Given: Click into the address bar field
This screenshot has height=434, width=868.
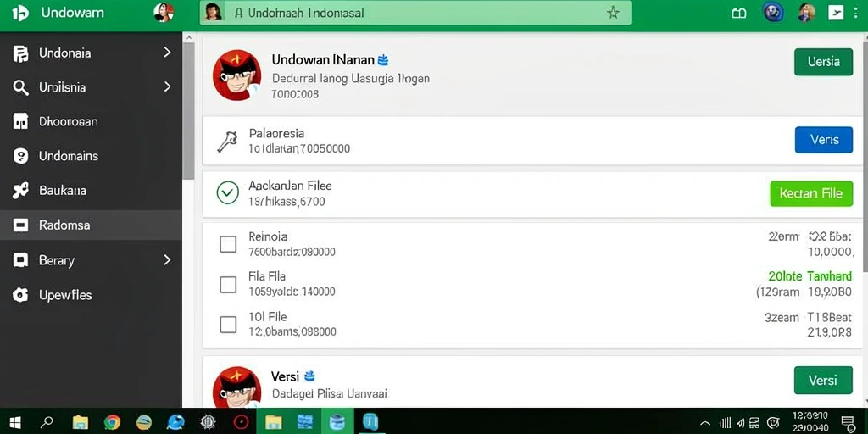Looking at the screenshot, I should (x=415, y=13).
